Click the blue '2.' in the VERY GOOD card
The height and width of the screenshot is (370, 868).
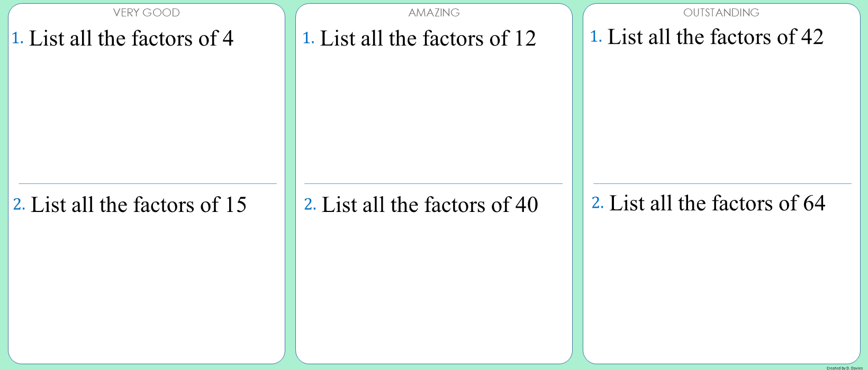19,204
